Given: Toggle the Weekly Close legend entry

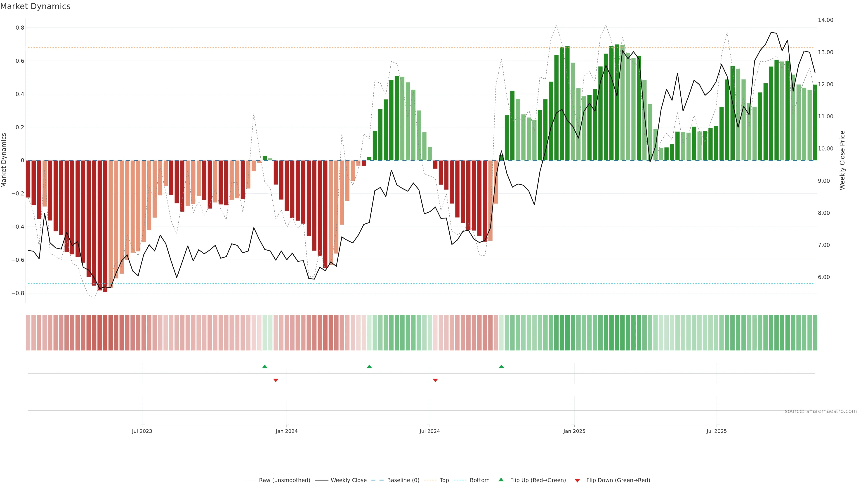Looking at the screenshot, I should pyautogui.click(x=348, y=480).
